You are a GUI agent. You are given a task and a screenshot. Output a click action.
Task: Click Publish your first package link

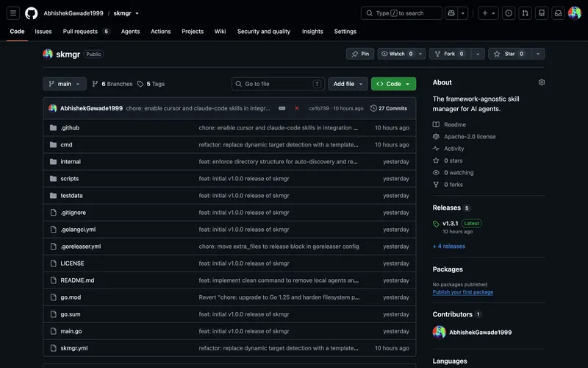tap(463, 292)
